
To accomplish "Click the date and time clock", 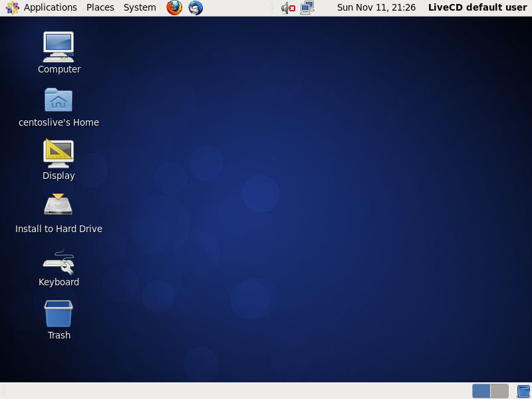I will [376, 7].
